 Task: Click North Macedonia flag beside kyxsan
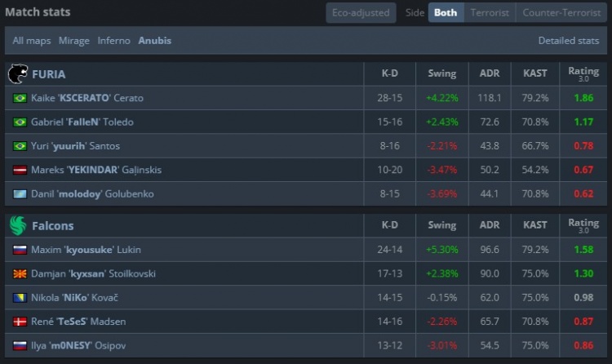20,273
